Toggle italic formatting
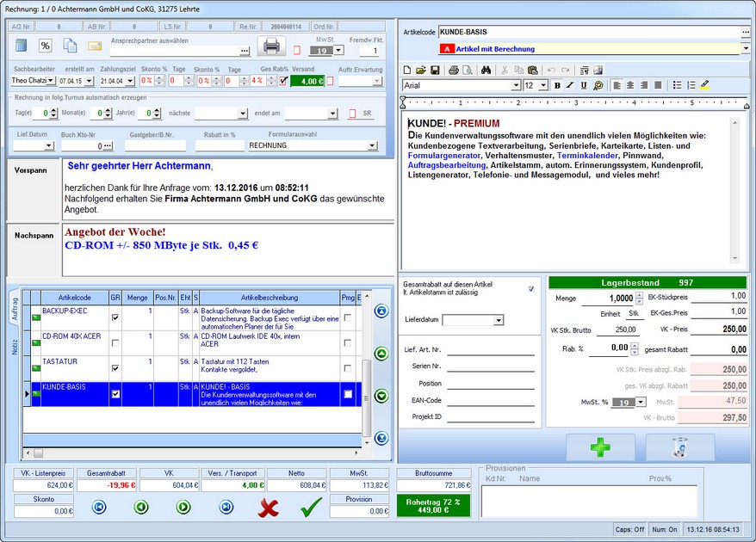Image resolution: width=756 pixels, height=542 pixels. point(570,85)
